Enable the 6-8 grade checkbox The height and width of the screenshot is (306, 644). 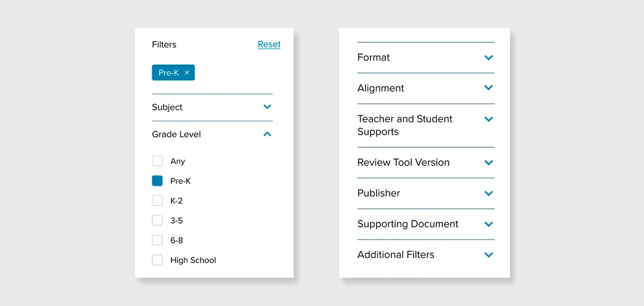pyautogui.click(x=157, y=240)
